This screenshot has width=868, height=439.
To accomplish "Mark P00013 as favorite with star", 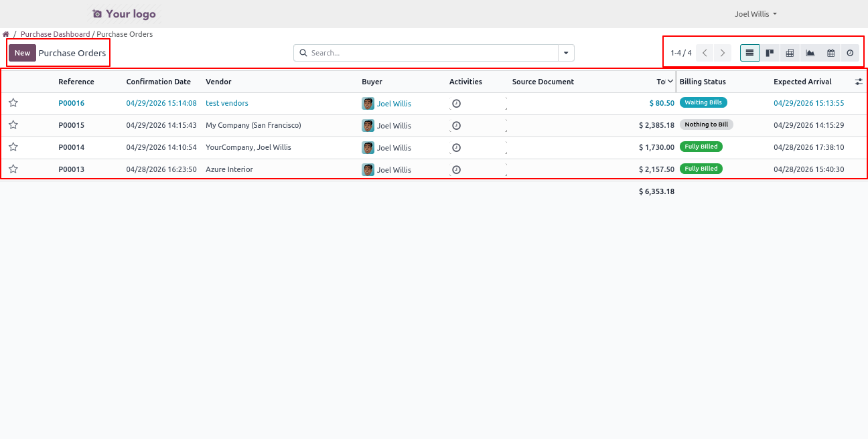I will (13, 169).
